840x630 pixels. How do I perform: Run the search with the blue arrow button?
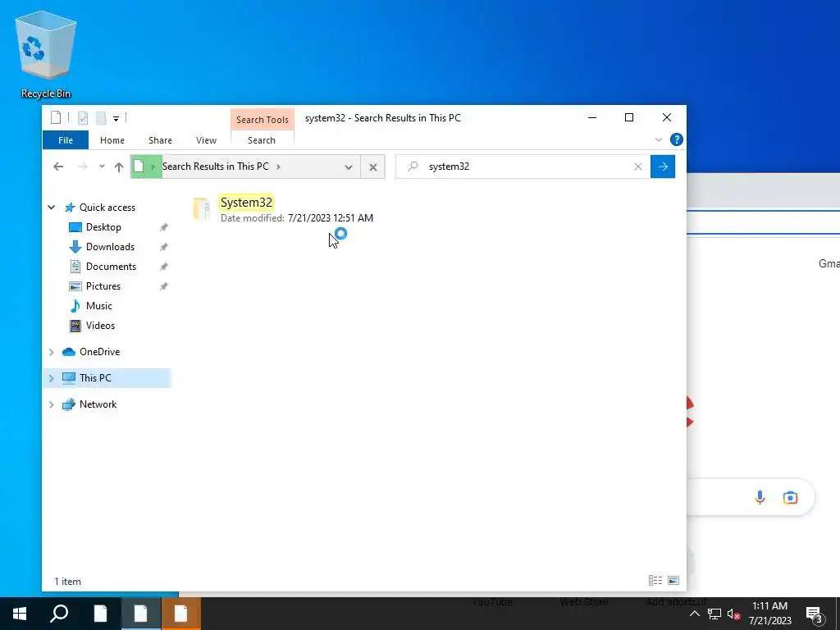pyautogui.click(x=663, y=167)
